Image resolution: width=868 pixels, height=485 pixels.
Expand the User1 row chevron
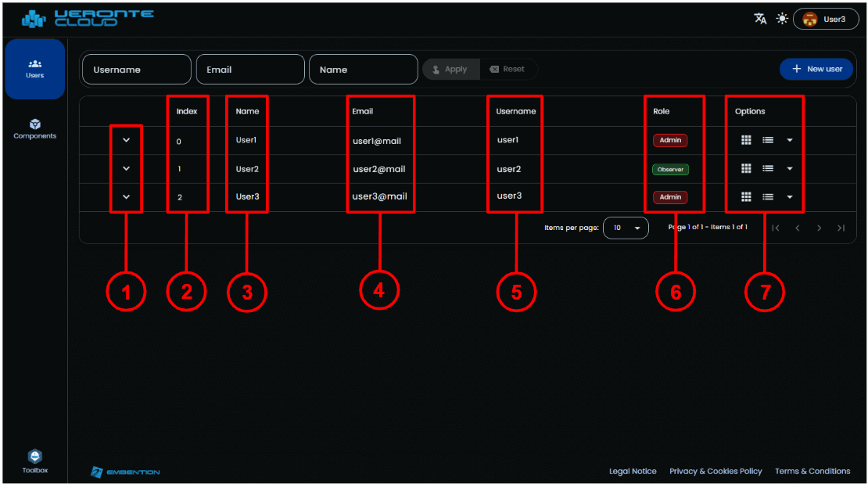click(127, 140)
